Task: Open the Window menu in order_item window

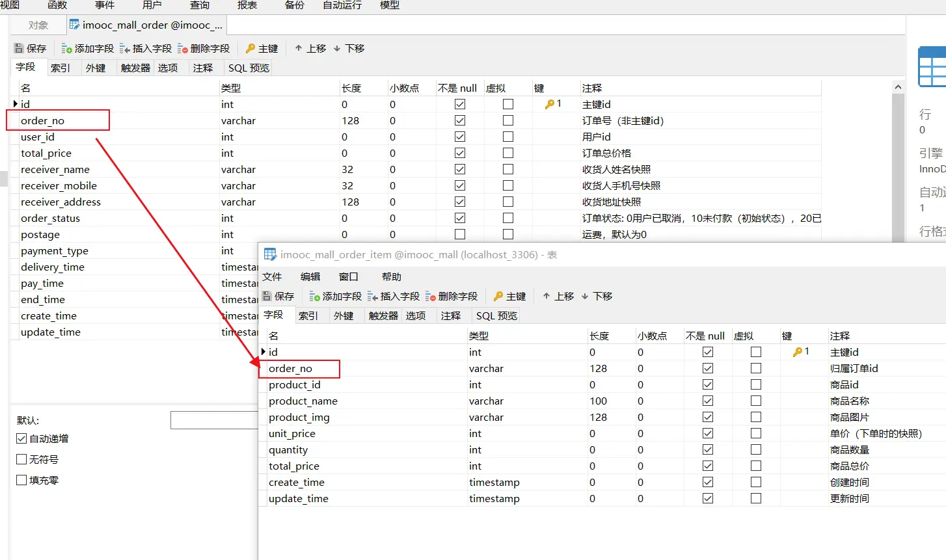Action: pos(349,277)
